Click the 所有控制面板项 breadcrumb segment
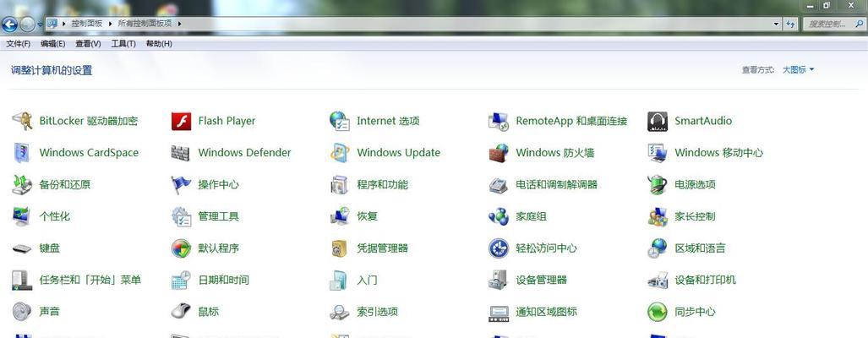This screenshot has height=338, width=868. coord(145,24)
